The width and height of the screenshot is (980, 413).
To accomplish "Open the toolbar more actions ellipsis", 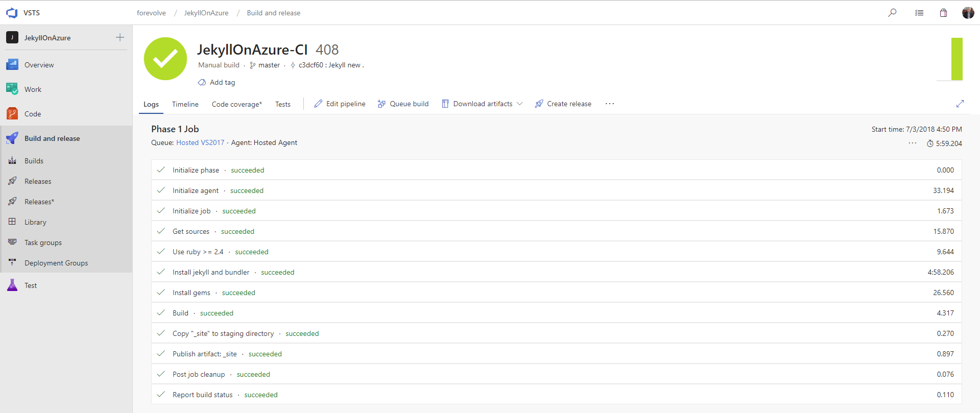I will click(610, 104).
